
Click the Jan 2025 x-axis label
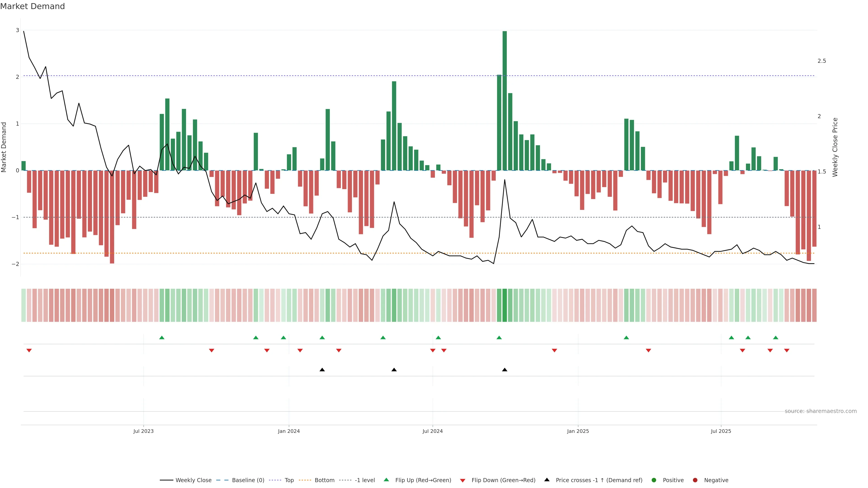tap(578, 432)
